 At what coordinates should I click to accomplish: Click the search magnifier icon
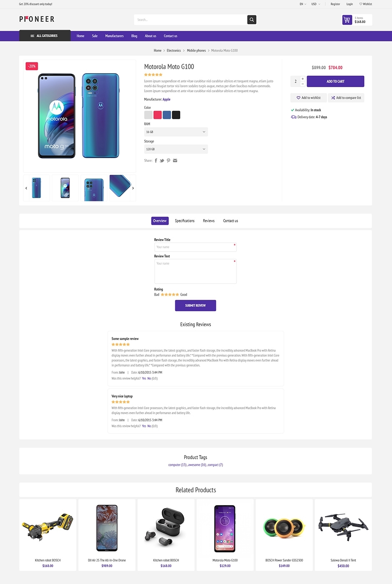251,20
